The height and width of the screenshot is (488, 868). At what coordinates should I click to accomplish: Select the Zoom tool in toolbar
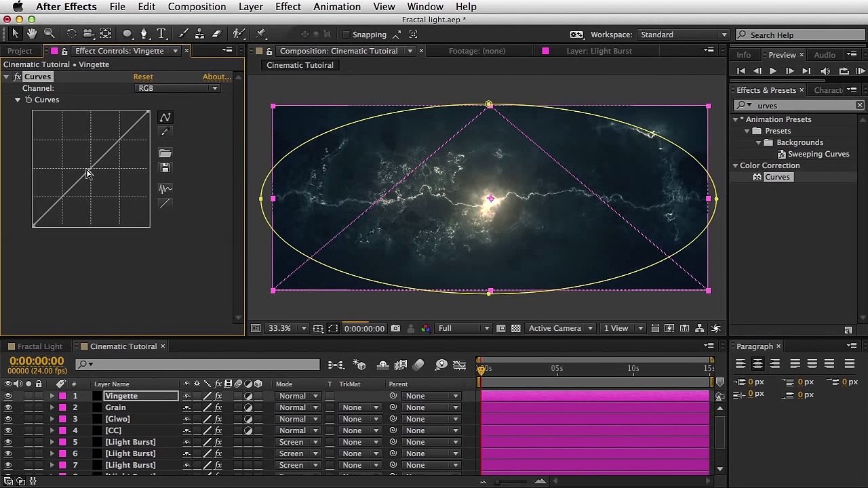pos(50,34)
